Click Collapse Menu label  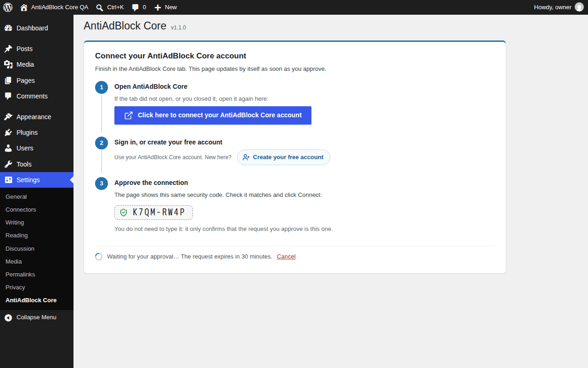coord(36,317)
